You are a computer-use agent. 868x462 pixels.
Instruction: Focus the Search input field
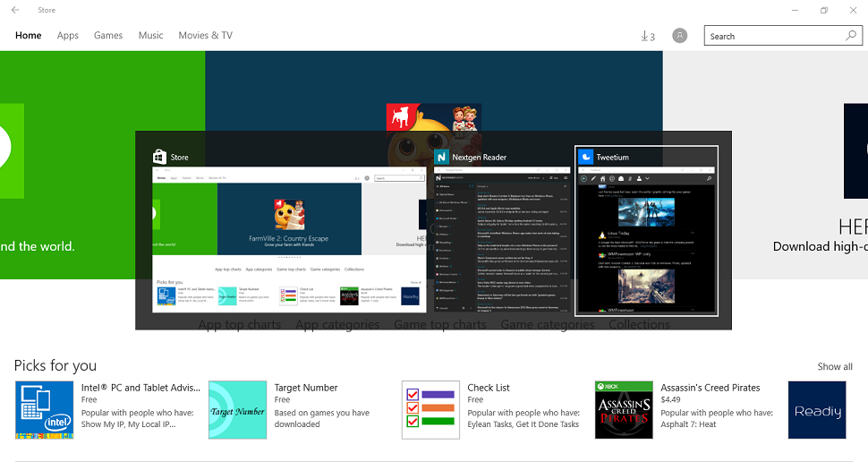(774, 36)
